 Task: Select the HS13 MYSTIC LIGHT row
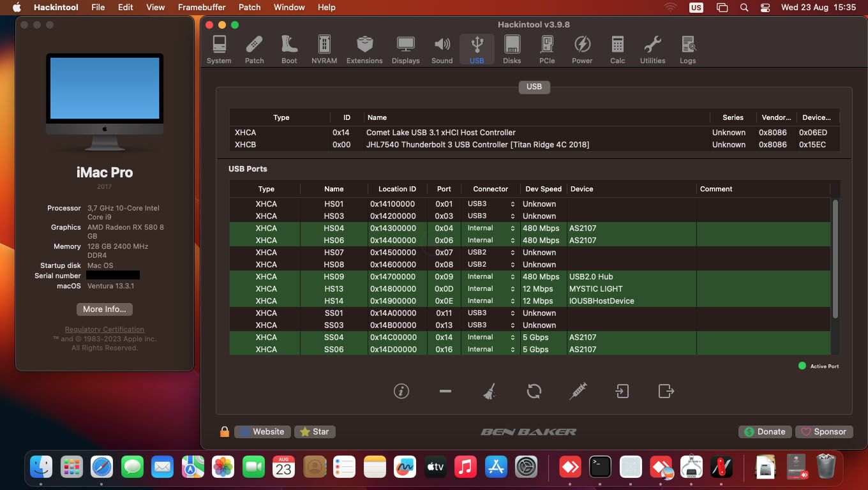coord(530,289)
